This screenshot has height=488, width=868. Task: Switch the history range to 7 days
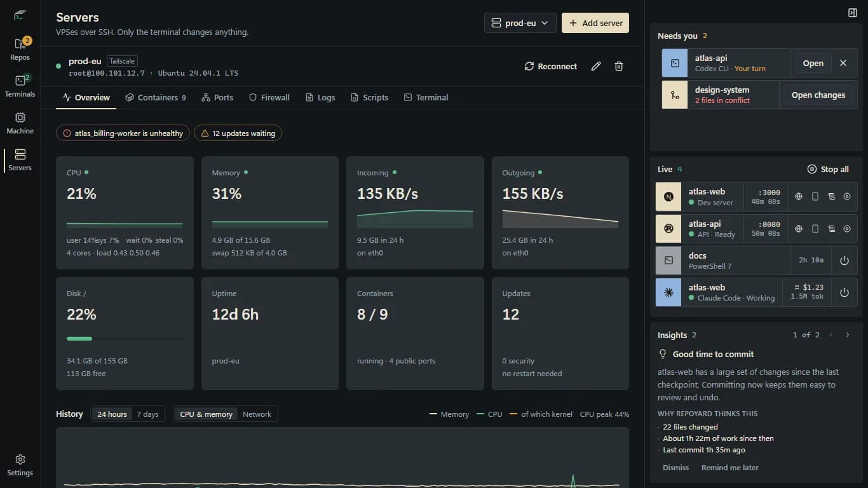(147, 414)
